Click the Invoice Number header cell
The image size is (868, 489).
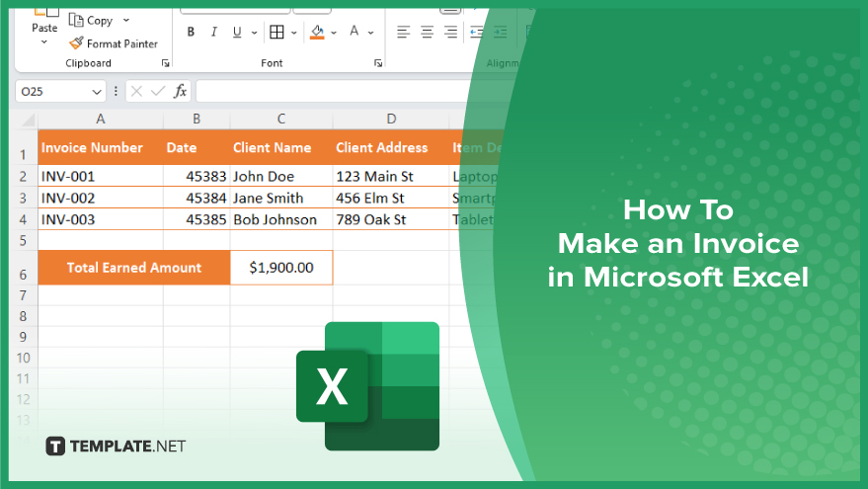[x=100, y=147]
